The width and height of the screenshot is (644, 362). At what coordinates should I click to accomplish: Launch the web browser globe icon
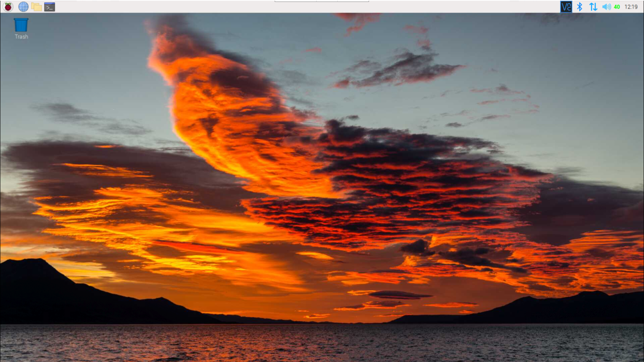[x=23, y=7]
